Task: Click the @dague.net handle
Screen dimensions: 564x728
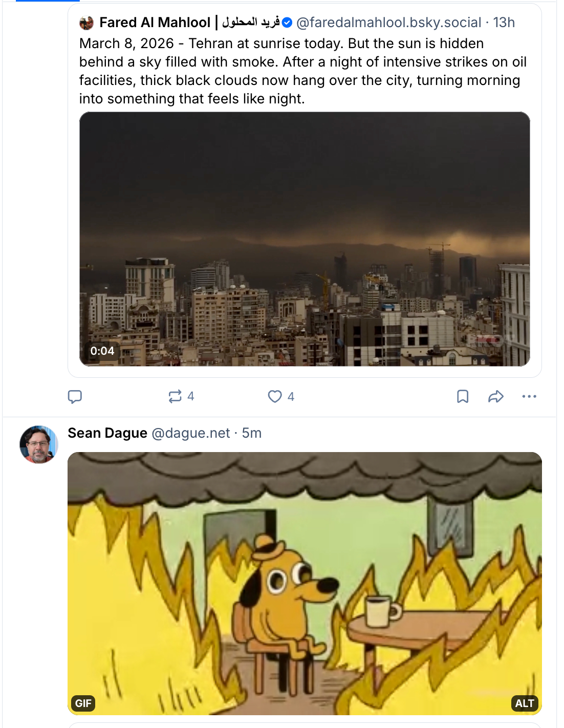Action: [191, 433]
